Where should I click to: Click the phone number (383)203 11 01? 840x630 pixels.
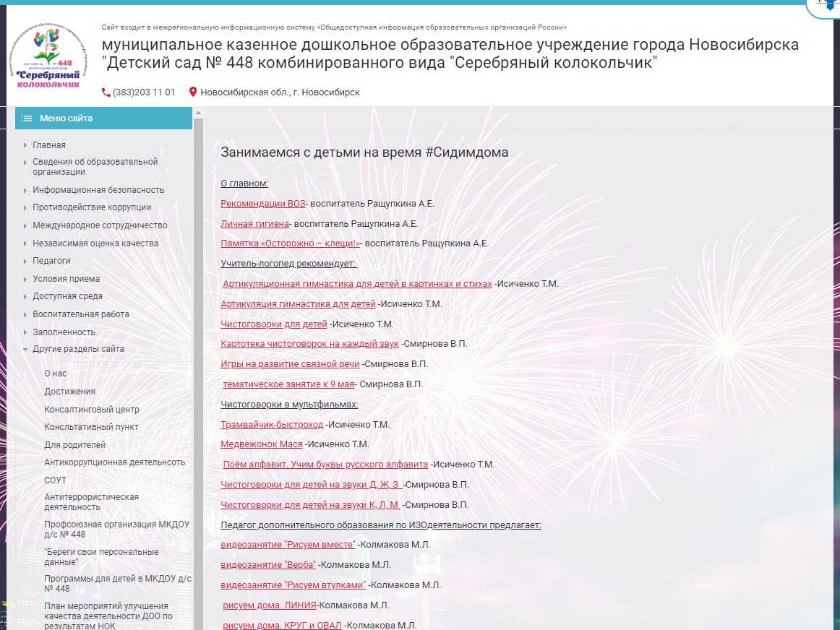point(144,92)
